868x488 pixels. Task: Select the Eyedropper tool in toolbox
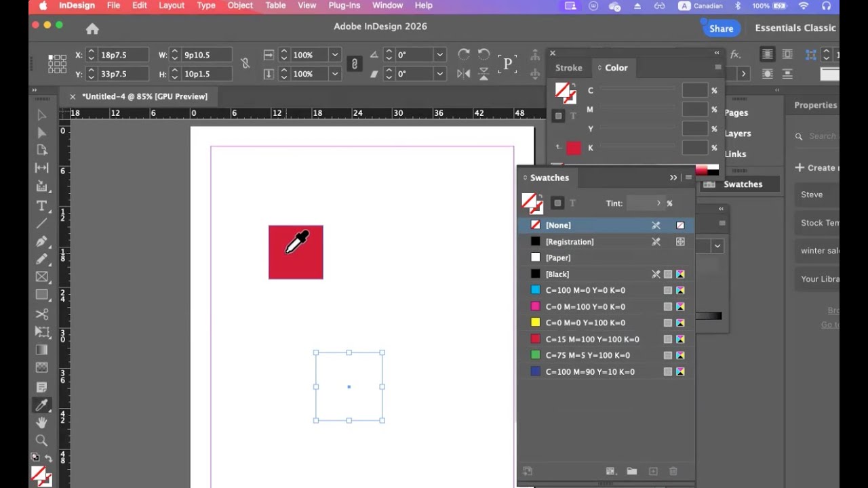point(42,405)
